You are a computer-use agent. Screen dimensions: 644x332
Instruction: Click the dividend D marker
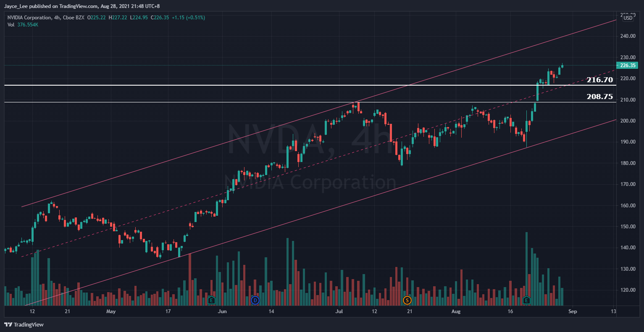(x=255, y=300)
